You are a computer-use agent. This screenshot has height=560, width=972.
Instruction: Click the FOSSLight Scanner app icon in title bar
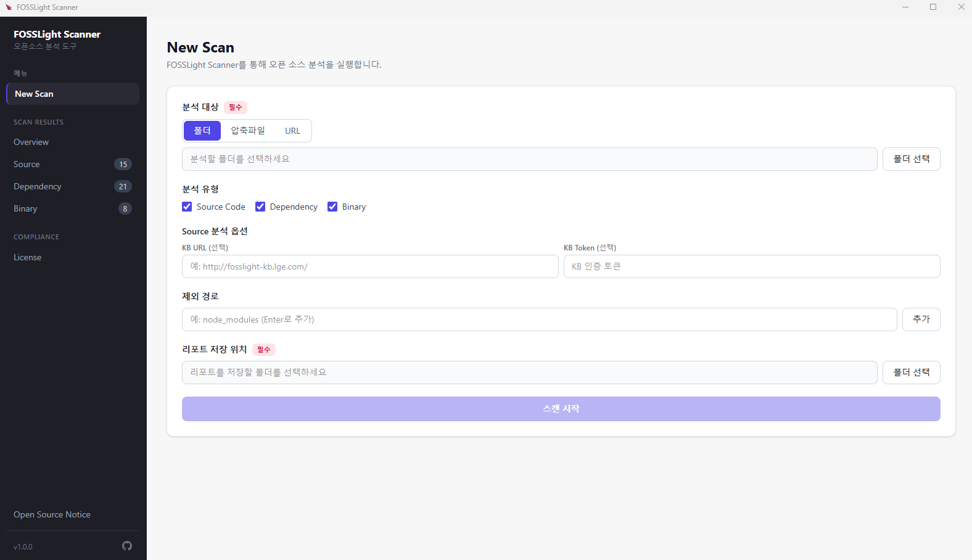pos(9,7)
